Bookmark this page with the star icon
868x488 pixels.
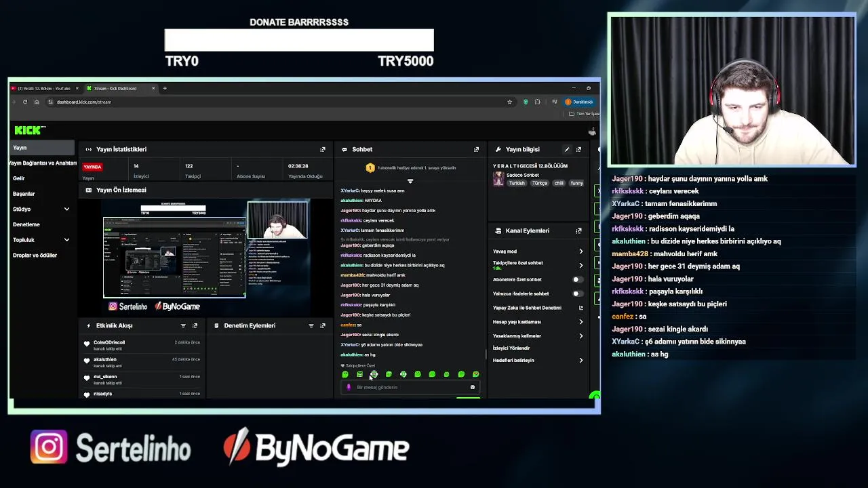coord(509,102)
